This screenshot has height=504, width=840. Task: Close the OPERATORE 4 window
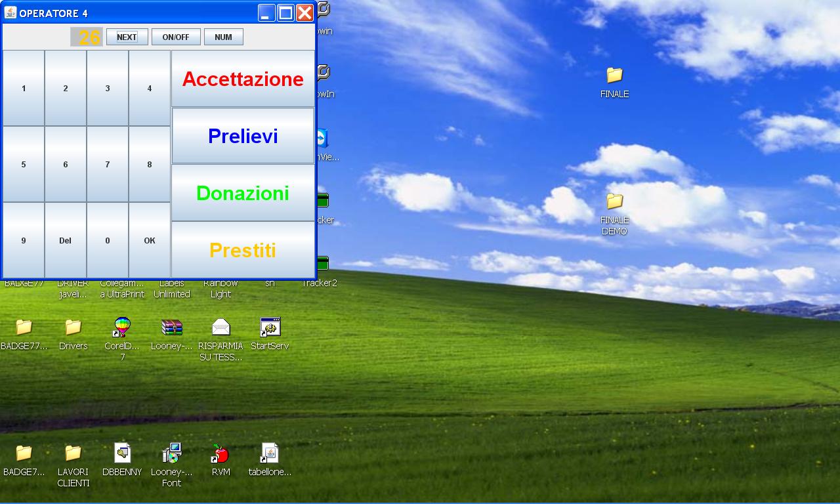[304, 13]
